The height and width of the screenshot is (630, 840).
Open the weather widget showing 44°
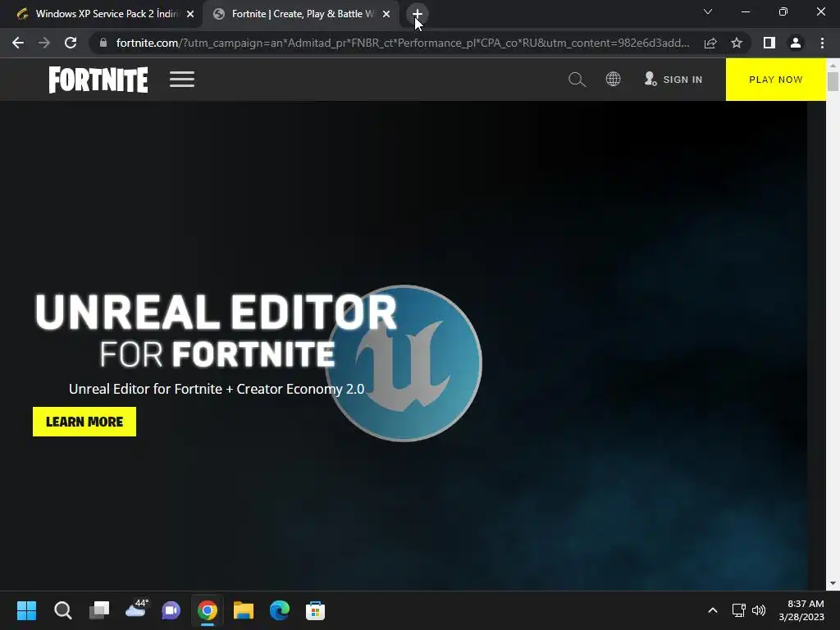(x=135, y=609)
